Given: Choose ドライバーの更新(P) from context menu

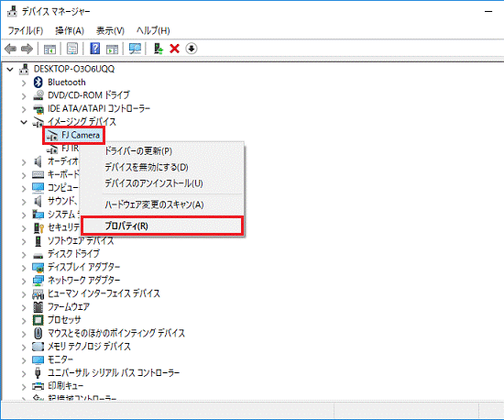Looking at the screenshot, I should coord(162,150).
